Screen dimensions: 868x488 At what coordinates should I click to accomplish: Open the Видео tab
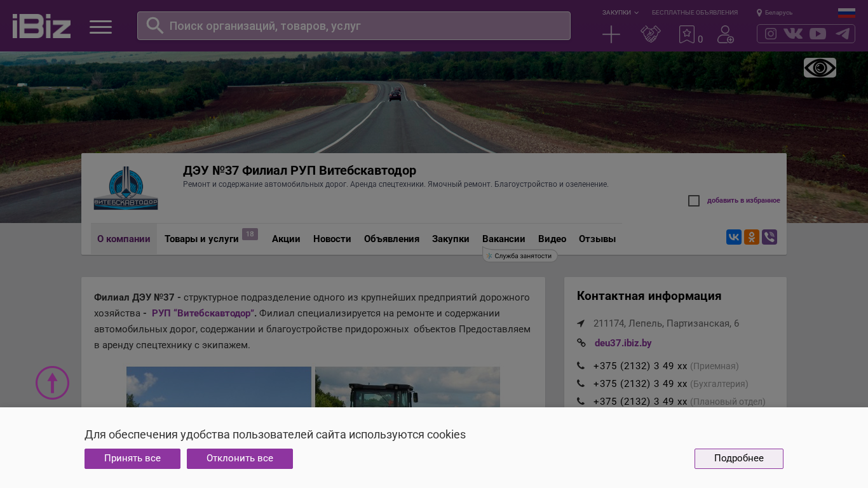pyautogui.click(x=552, y=239)
